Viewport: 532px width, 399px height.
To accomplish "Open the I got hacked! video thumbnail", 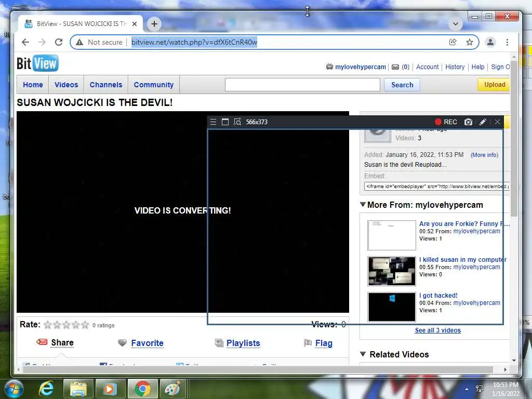I will click(392, 307).
